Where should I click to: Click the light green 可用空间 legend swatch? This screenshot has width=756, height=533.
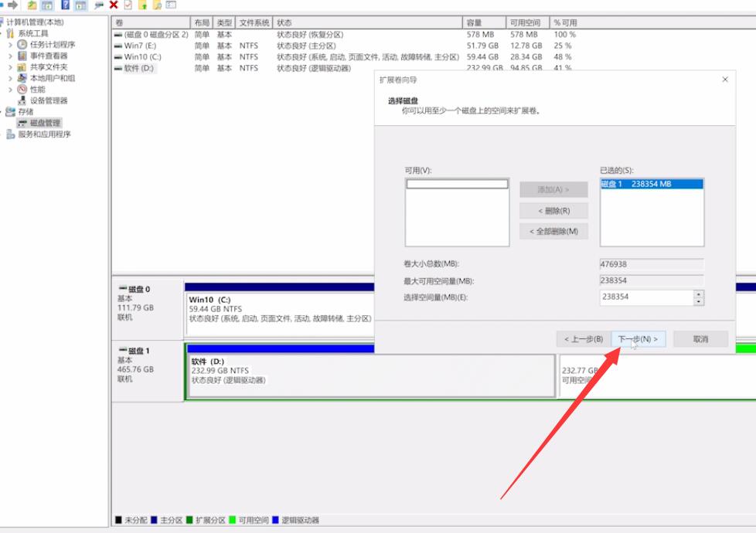pos(232,520)
